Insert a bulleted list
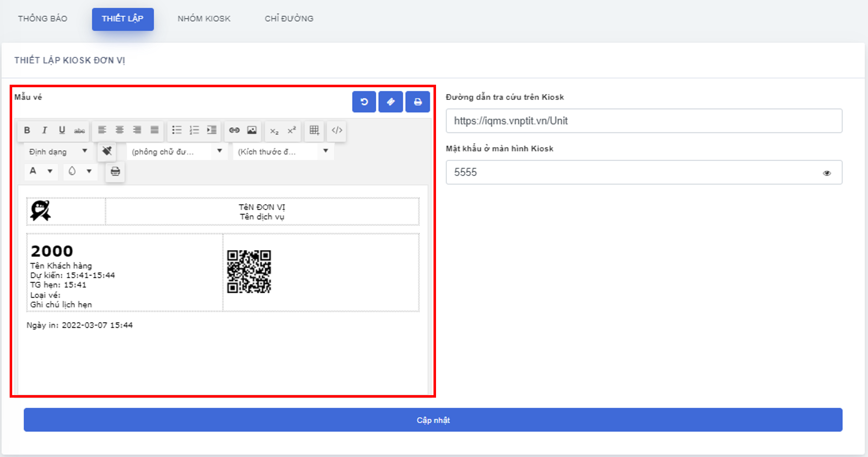 pos(177,130)
